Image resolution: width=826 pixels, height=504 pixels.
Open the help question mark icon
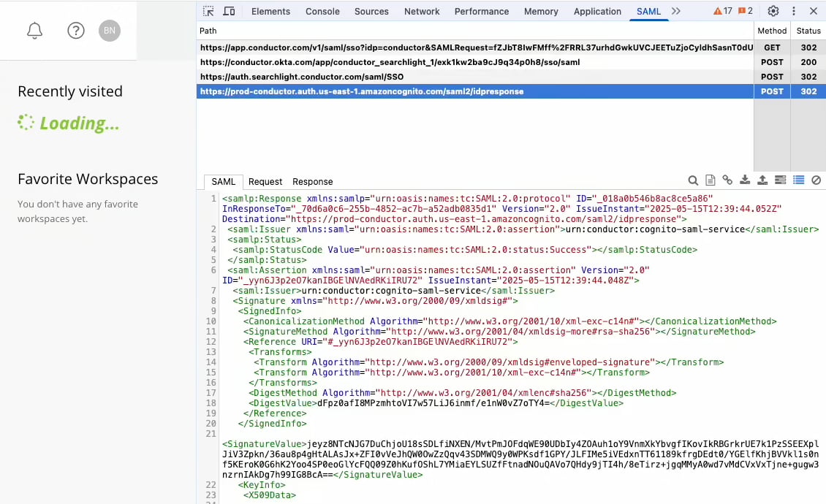[x=76, y=31]
